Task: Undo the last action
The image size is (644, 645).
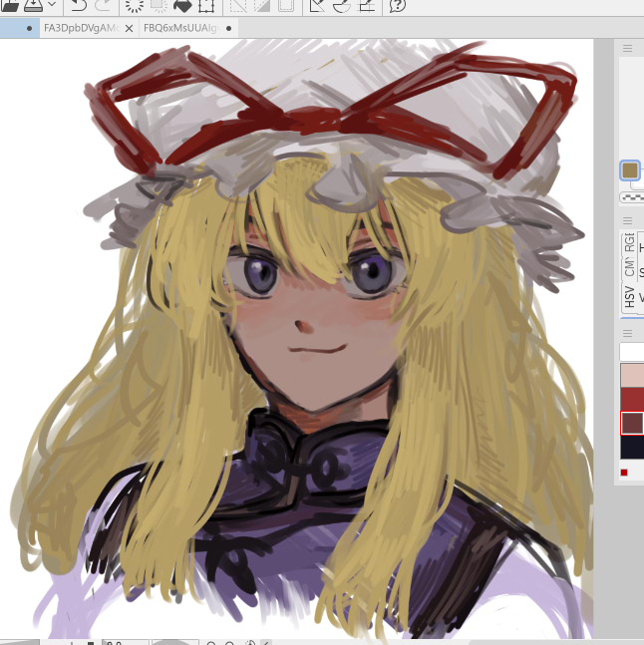Action: (x=78, y=5)
